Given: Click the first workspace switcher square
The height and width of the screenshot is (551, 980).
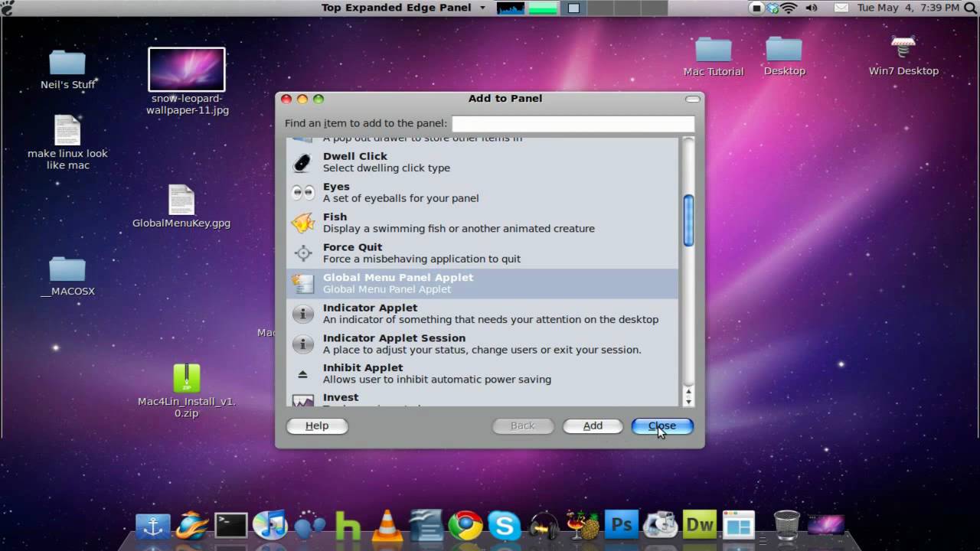Looking at the screenshot, I should (x=573, y=8).
